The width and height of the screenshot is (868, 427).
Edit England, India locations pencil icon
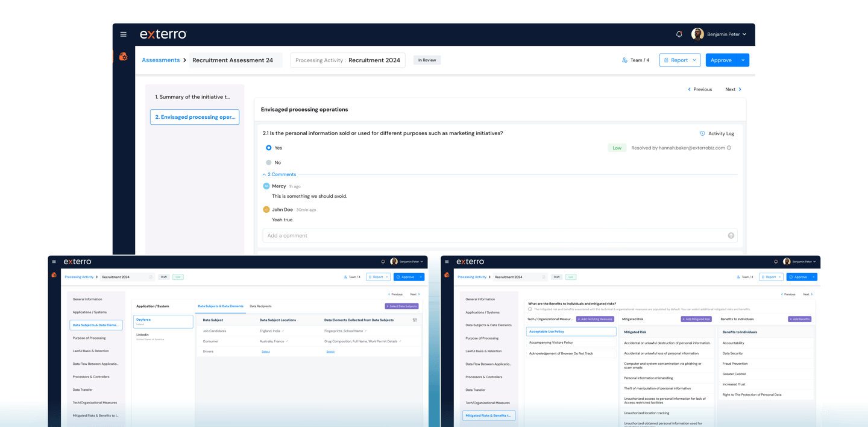(283, 331)
